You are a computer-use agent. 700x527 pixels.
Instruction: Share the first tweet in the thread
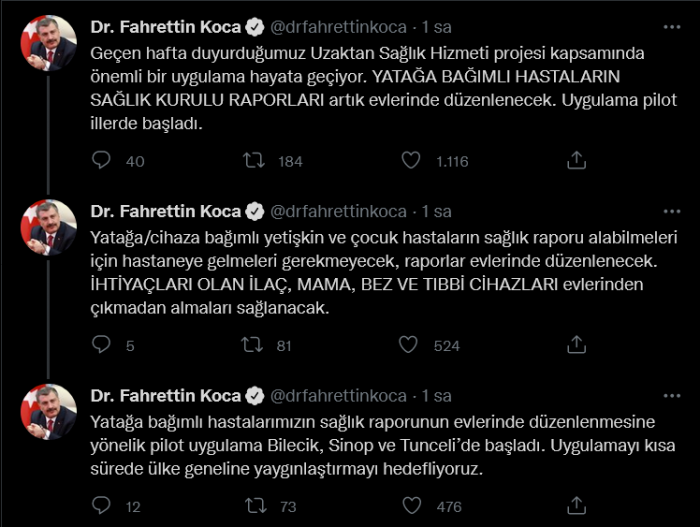576,160
